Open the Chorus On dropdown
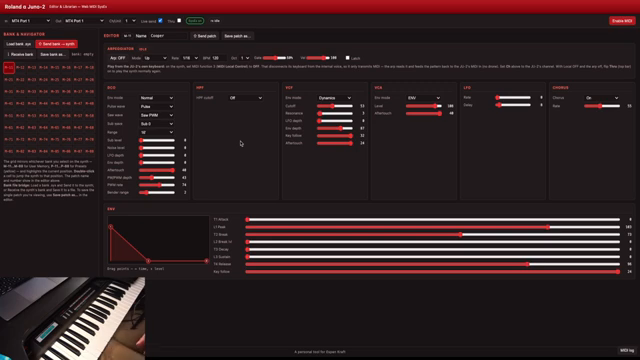Image resolution: width=640 pixels, height=360 pixels. coord(602,98)
